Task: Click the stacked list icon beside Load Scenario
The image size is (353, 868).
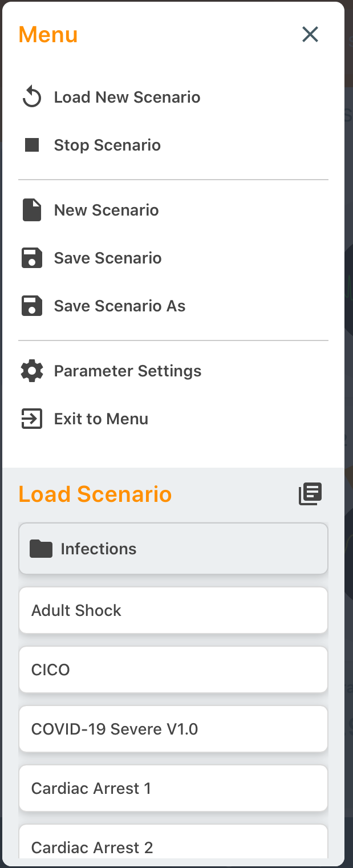Action: point(311,493)
